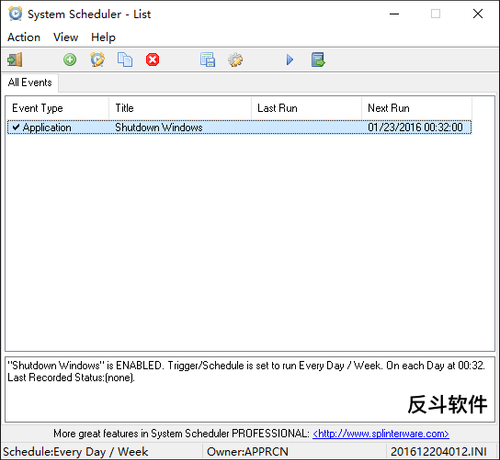Click next run 01/23/2016 00:32:00 cell
Screen dimensions: 500x460
tap(415, 127)
